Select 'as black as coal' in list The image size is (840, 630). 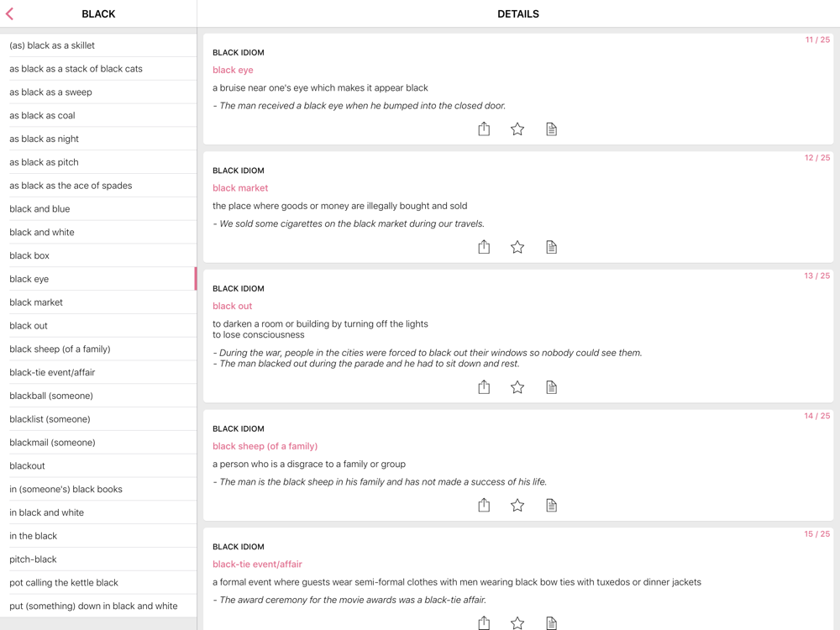point(42,116)
